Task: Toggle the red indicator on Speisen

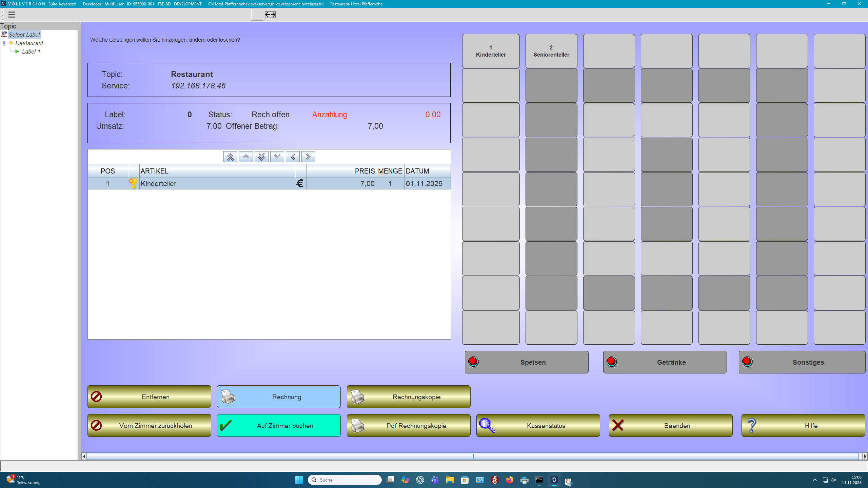Action: pyautogui.click(x=473, y=362)
